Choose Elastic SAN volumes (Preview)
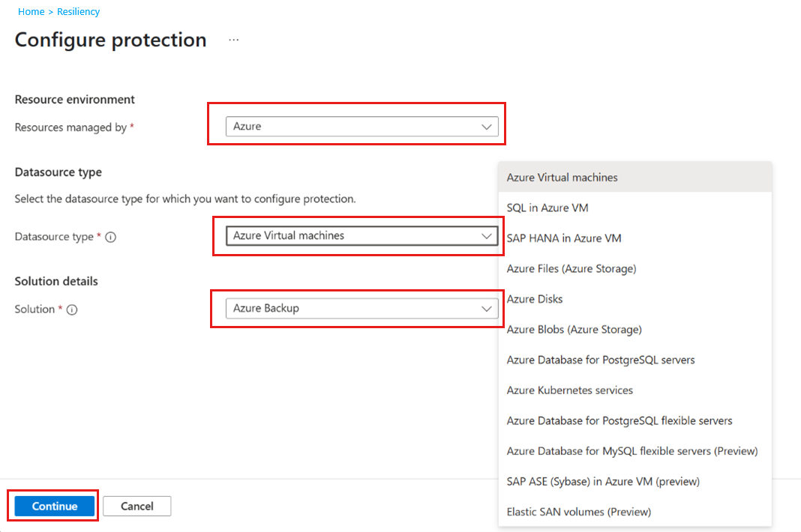The image size is (801, 532). point(635,512)
